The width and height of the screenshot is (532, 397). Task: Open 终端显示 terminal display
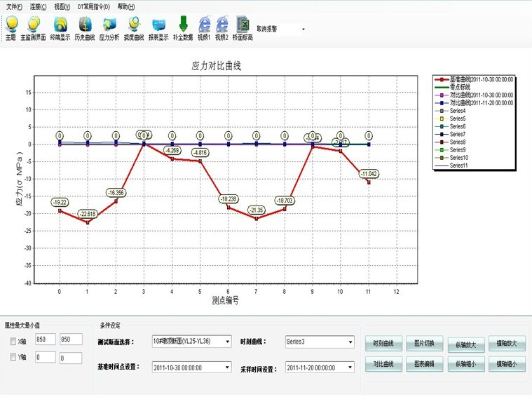tap(60, 25)
